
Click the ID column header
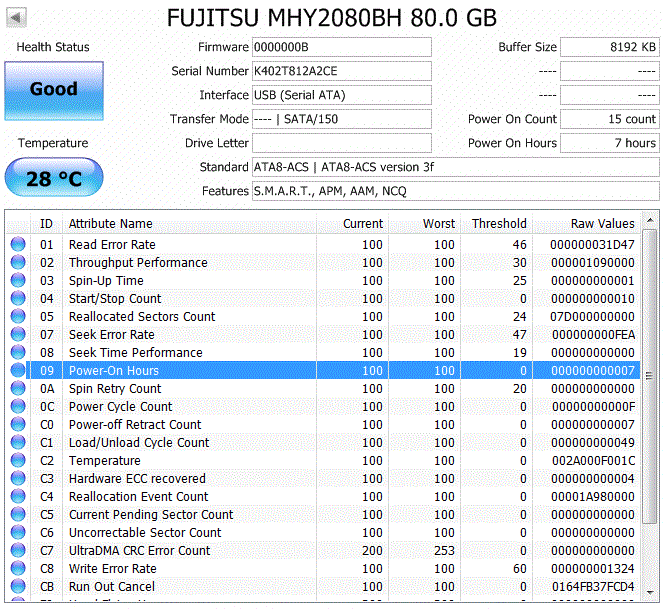tap(46, 223)
